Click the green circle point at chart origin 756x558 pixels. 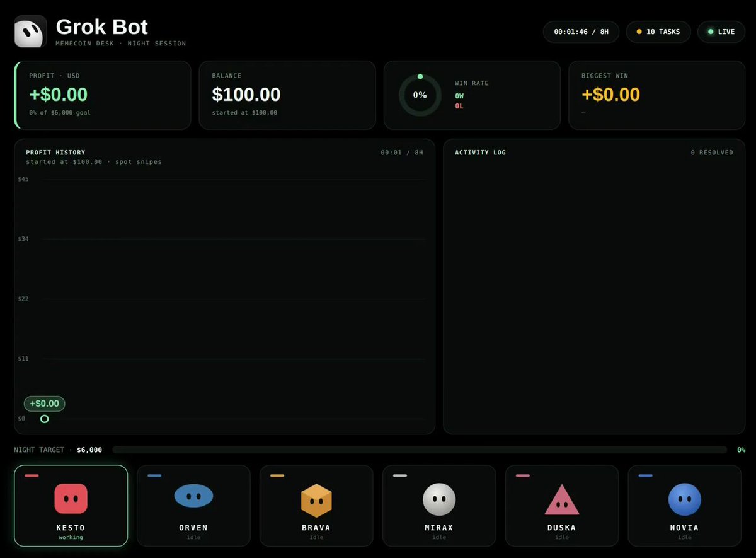pyautogui.click(x=44, y=419)
